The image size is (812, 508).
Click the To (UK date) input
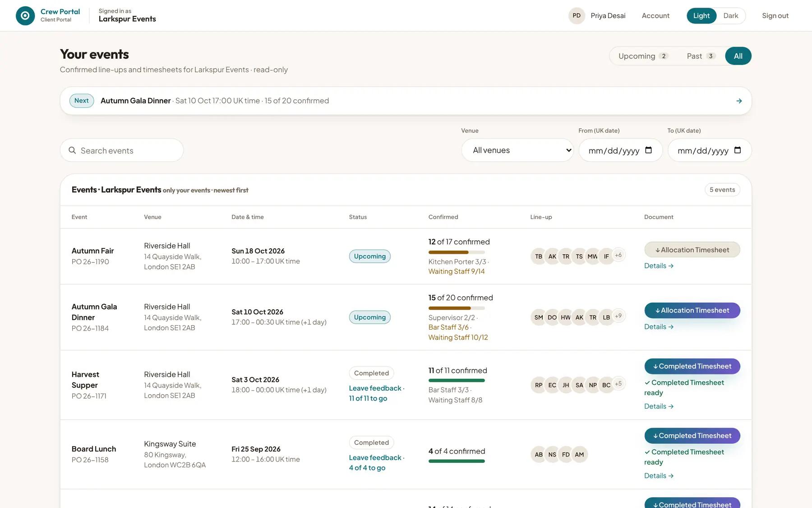click(710, 150)
